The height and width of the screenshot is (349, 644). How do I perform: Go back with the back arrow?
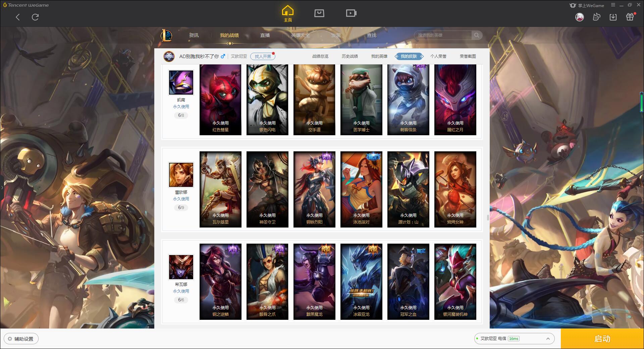(18, 17)
